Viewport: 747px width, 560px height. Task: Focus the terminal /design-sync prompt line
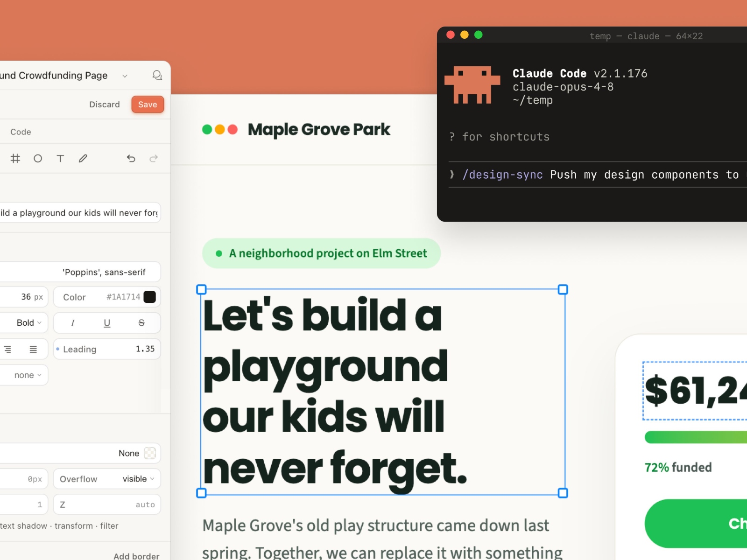click(x=598, y=175)
